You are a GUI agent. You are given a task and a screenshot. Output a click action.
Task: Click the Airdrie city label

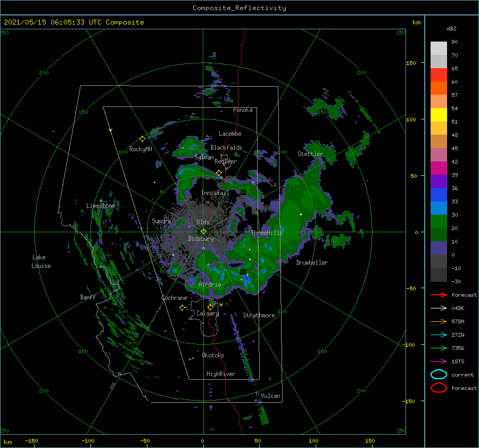click(x=210, y=284)
